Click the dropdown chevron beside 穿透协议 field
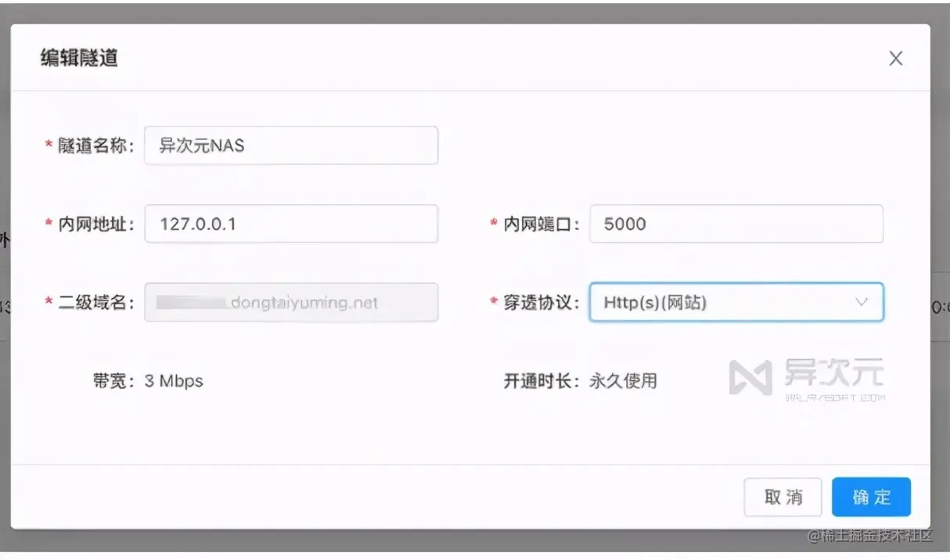Viewport: 950px width, 560px height. (861, 302)
